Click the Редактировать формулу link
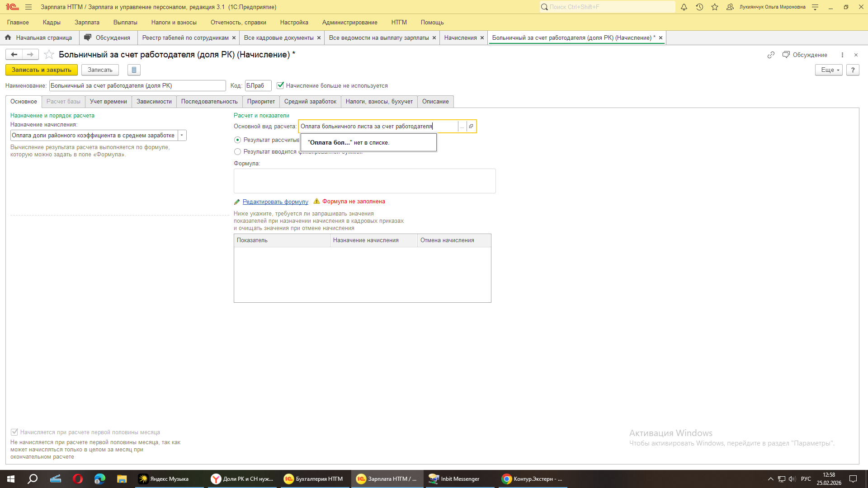The height and width of the screenshot is (488, 868). point(275,202)
